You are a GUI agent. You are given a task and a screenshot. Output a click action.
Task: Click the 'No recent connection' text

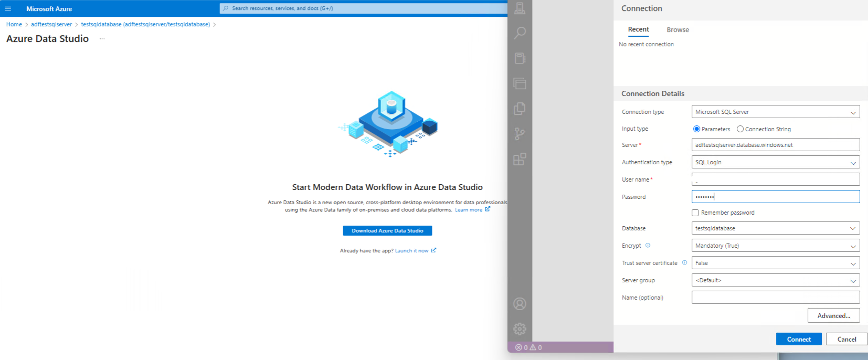point(646,45)
